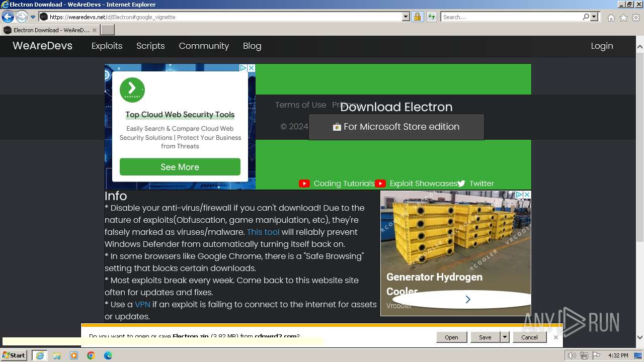Click For Microsoft Store edition button

(396, 127)
